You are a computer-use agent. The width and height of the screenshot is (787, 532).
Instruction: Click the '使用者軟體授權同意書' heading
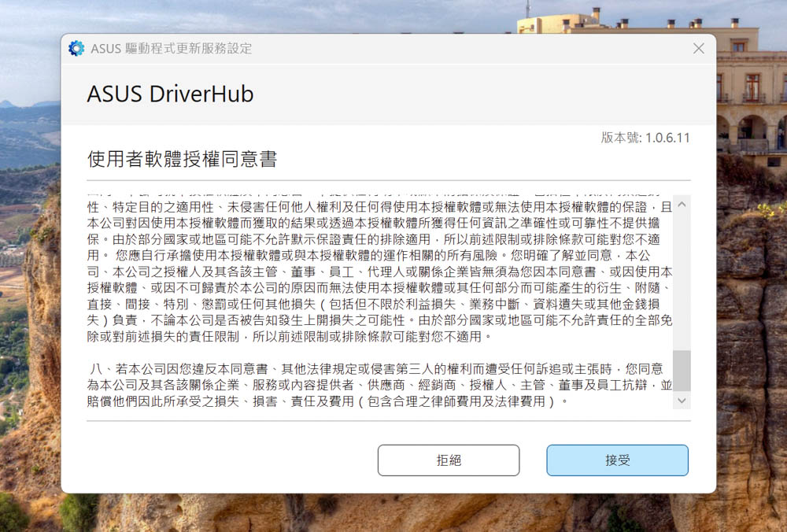point(182,160)
